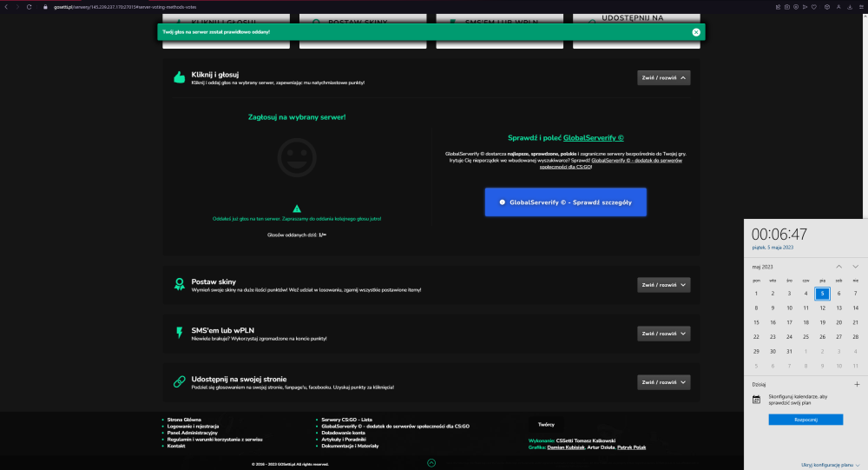Click the browser address bar URL
Image resolution: width=868 pixels, height=470 pixels.
[x=125, y=7]
